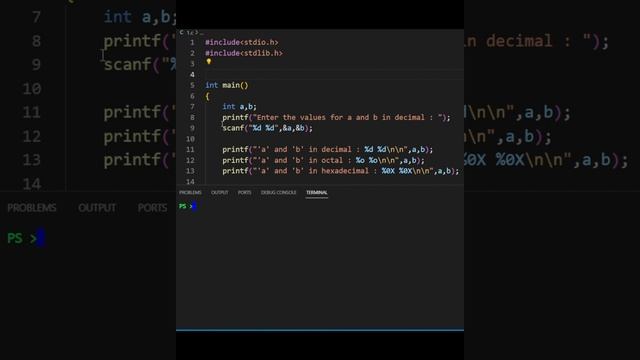Click the opening brace on line 6
Image resolution: width=640 pixels, height=360 pixels.
[207, 96]
